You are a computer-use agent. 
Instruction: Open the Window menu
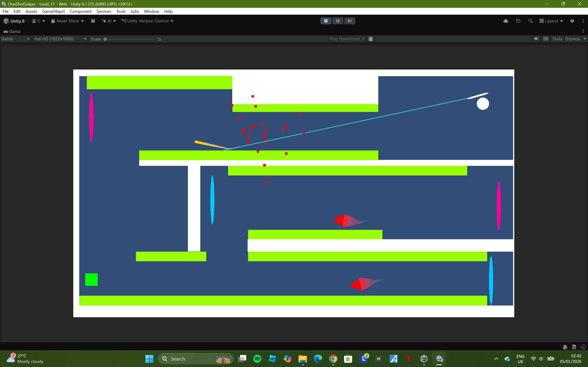click(x=151, y=11)
